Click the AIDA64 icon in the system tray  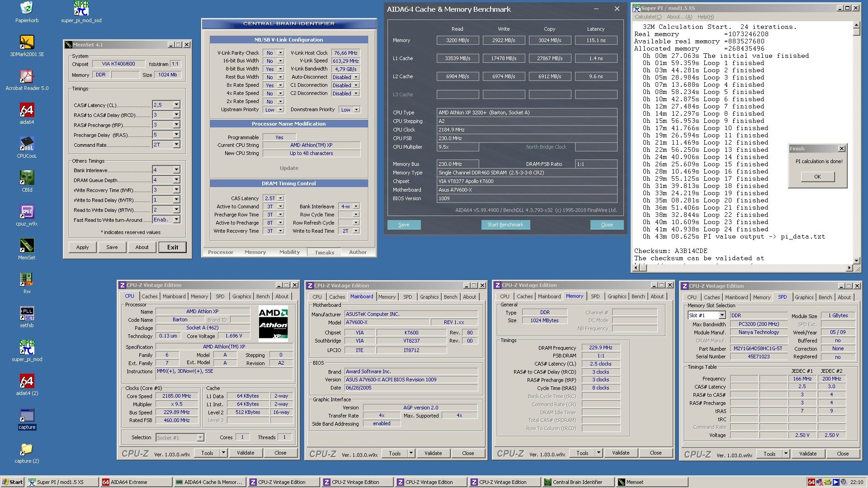(811, 482)
